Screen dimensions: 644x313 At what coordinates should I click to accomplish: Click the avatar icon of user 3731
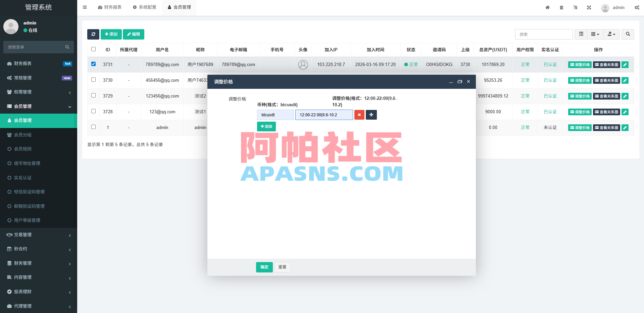click(303, 65)
